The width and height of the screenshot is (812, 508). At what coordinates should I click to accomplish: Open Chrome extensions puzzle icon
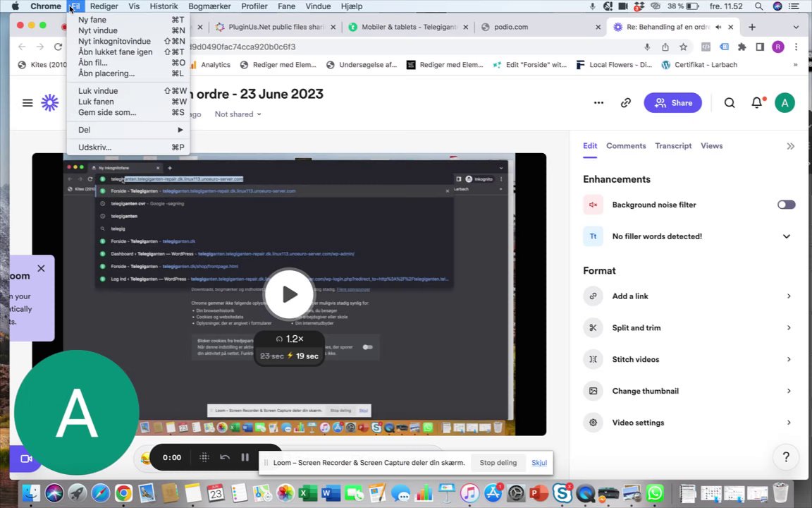[742, 47]
